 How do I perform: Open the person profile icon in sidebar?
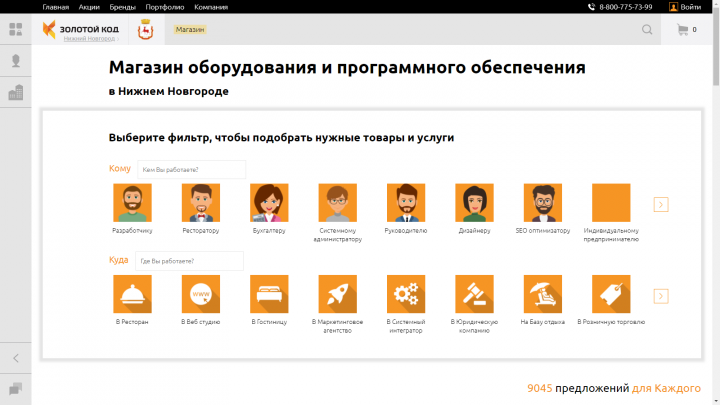tap(16, 61)
